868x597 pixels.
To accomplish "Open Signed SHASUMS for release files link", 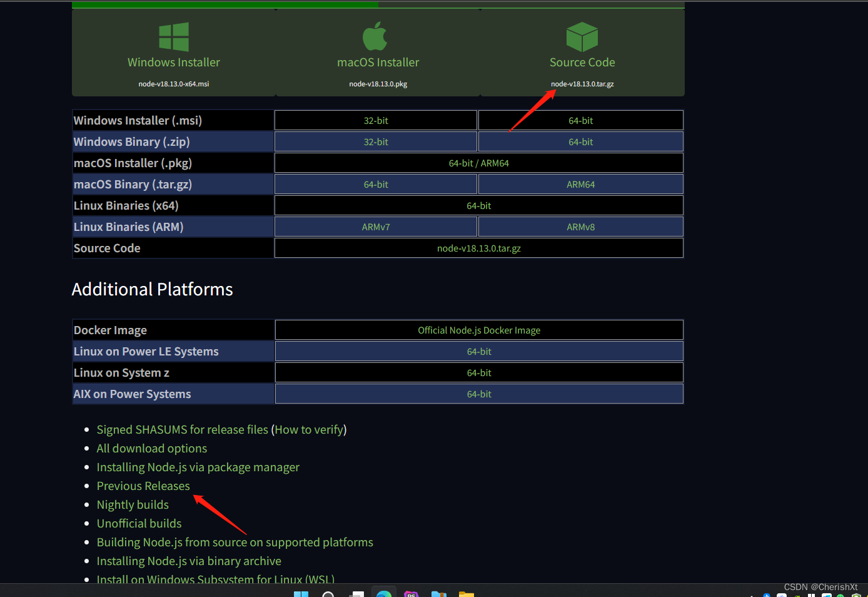I will pos(182,430).
